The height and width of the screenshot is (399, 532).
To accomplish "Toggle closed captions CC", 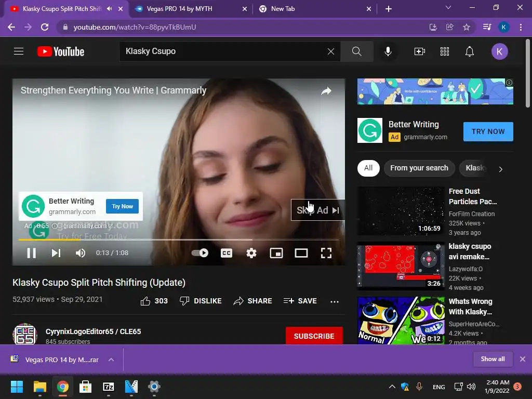I will pos(227,253).
